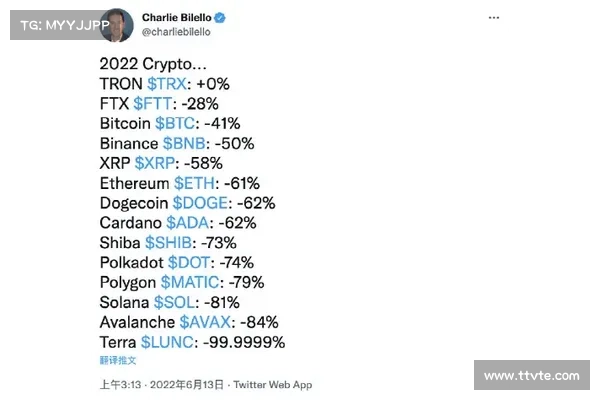This screenshot has width=600, height=400.
Task: Click the $XRP cashtag link
Action: click(x=155, y=163)
